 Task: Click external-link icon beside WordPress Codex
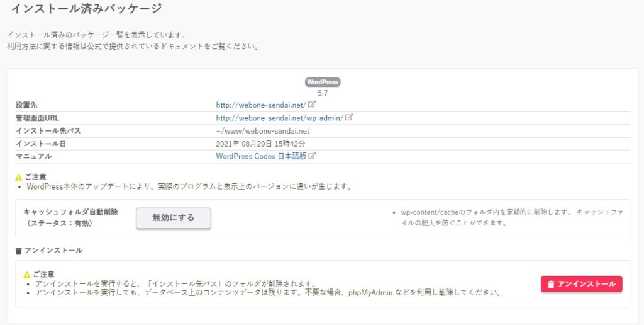coord(312,156)
